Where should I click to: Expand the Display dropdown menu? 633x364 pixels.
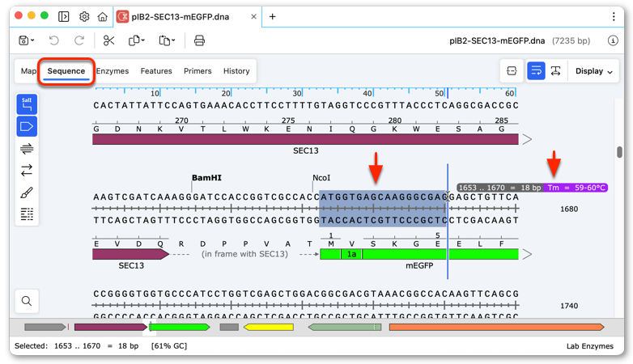coord(594,71)
